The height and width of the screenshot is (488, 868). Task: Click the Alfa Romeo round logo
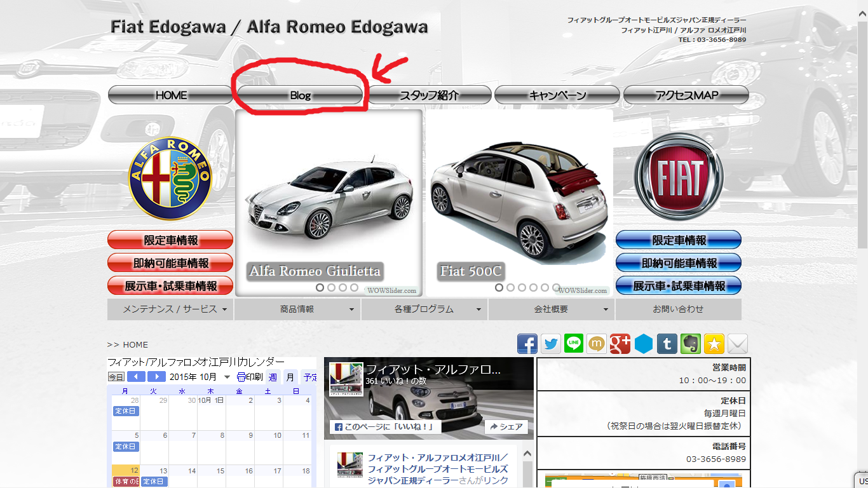170,179
